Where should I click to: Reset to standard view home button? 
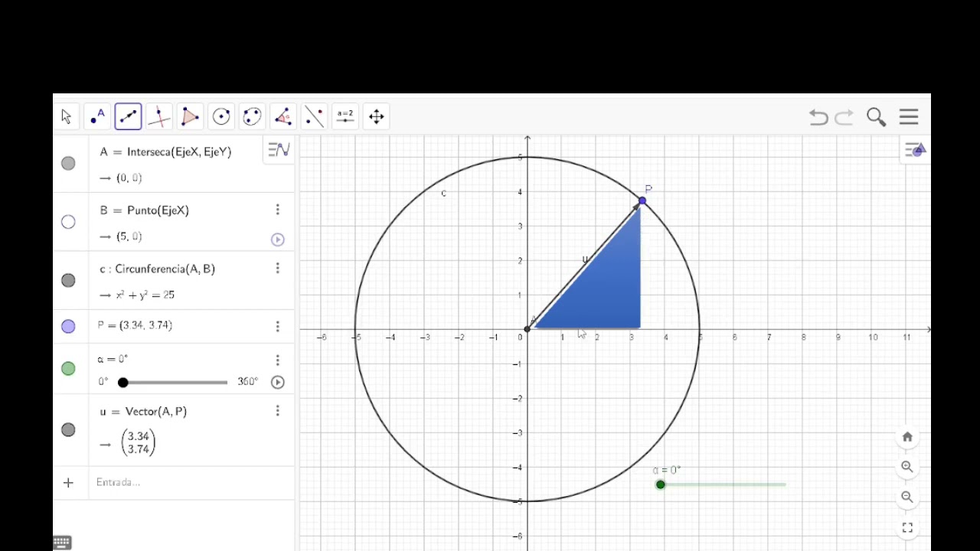[x=907, y=437]
